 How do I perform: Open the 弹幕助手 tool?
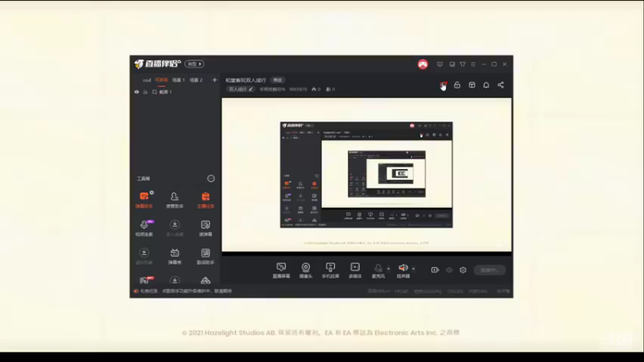[144, 200]
